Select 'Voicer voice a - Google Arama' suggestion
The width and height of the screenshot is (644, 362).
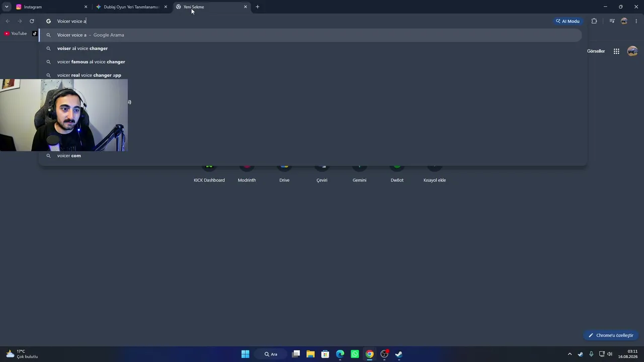point(310,35)
